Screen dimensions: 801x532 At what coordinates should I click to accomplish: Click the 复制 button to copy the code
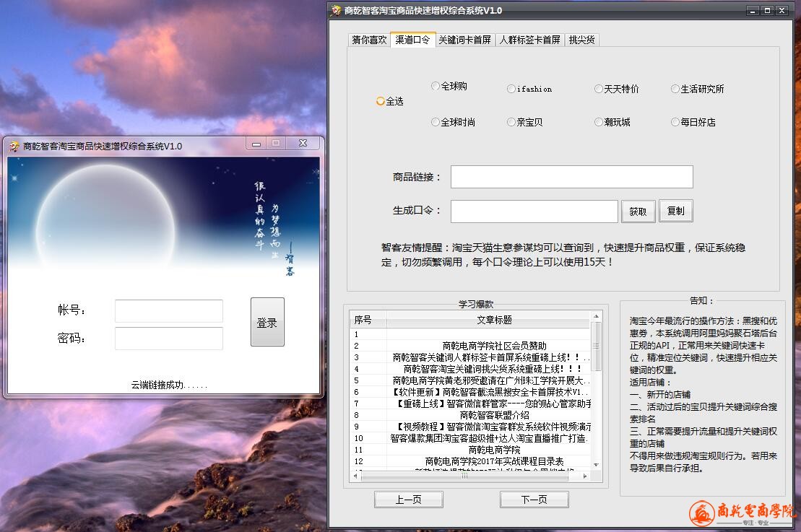[676, 211]
